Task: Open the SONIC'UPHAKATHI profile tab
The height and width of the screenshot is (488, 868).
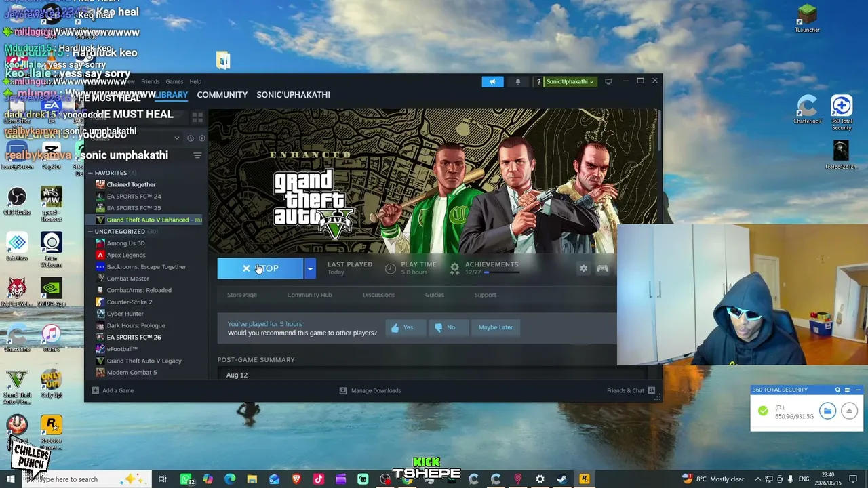Action: (294, 95)
